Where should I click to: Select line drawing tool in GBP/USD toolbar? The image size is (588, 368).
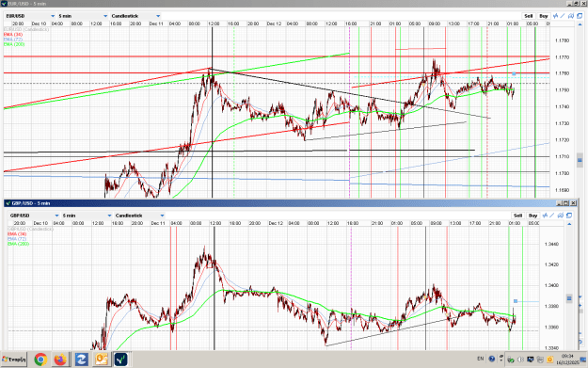tap(552, 216)
